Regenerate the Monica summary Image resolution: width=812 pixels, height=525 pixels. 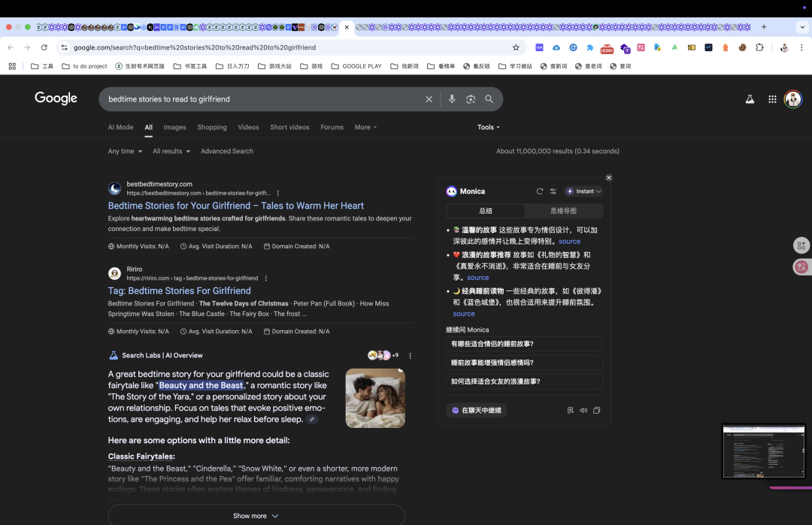pos(540,191)
